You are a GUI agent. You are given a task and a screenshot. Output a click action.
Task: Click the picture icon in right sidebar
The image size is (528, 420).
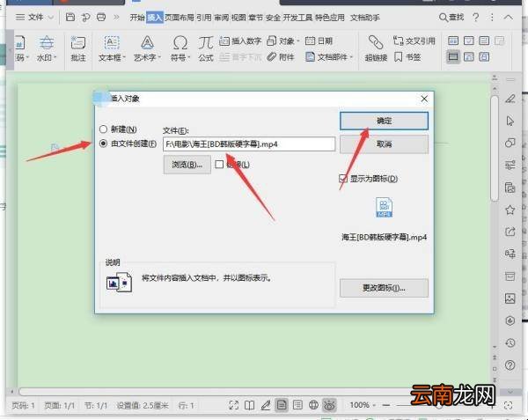(510, 298)
